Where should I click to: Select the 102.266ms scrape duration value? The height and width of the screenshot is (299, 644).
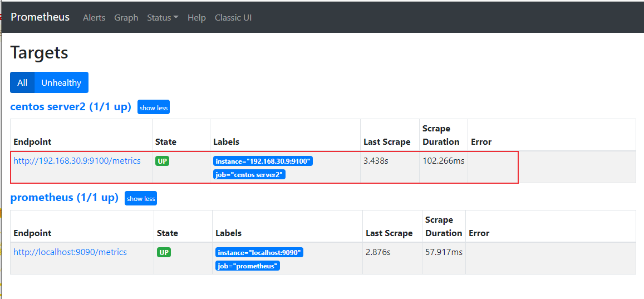point(444,160)
